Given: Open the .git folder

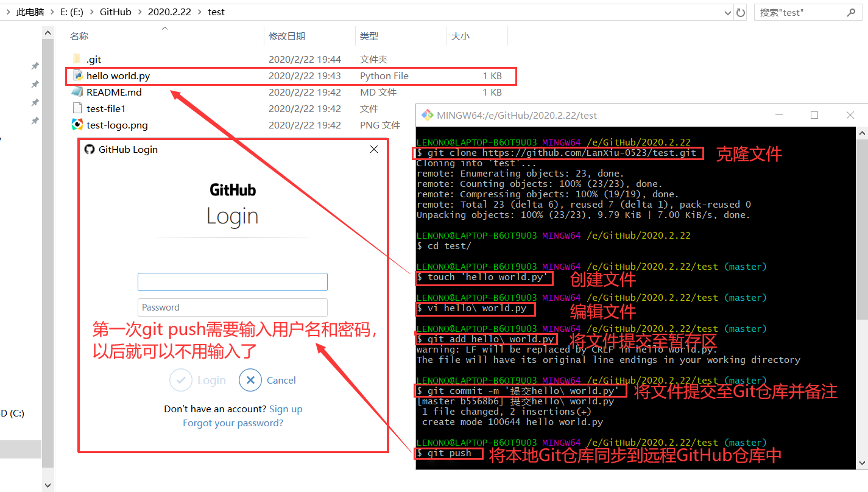Looking at the screenshot, I should [93, 59].
